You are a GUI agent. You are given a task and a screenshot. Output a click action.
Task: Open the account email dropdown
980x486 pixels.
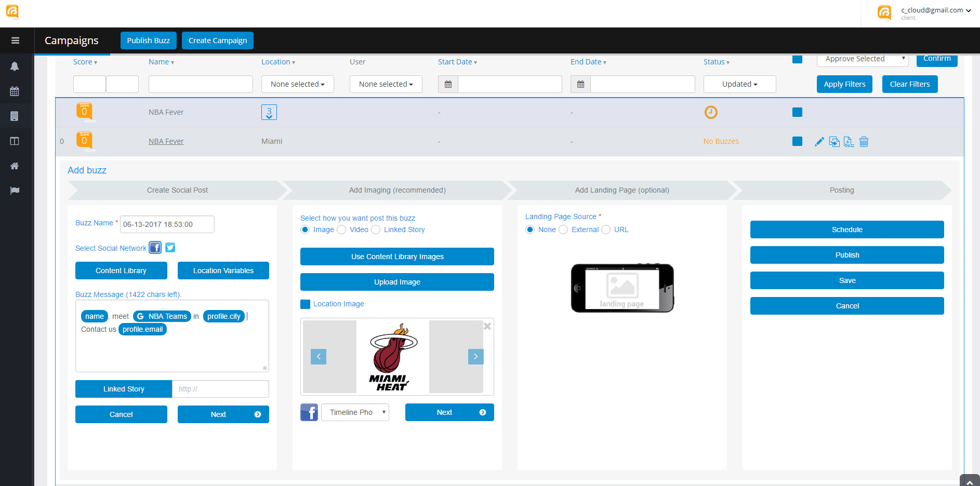coord(936,10)
